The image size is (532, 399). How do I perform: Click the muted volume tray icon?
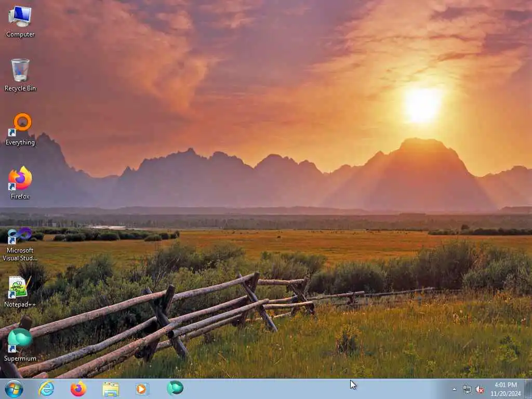click(x=480, y=390)
